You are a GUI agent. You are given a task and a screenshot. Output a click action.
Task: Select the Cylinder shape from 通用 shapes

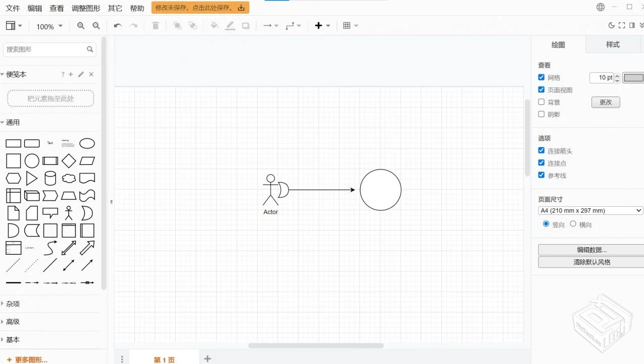[x=51, y=178]
